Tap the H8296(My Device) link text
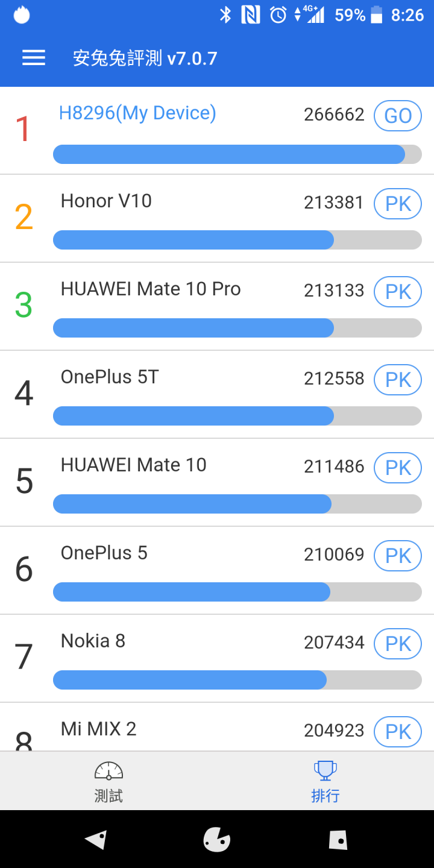Image resolution: width=434 pixels, height=868 pixels. [x=137, y=113]
